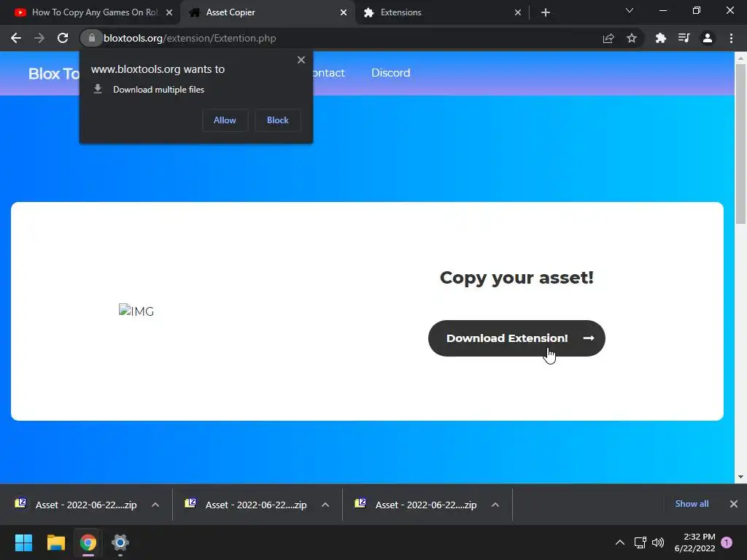The image size is (747, 560).
Task: Open the Chrome profile avatar icon
Action: [x=708, y=38]
